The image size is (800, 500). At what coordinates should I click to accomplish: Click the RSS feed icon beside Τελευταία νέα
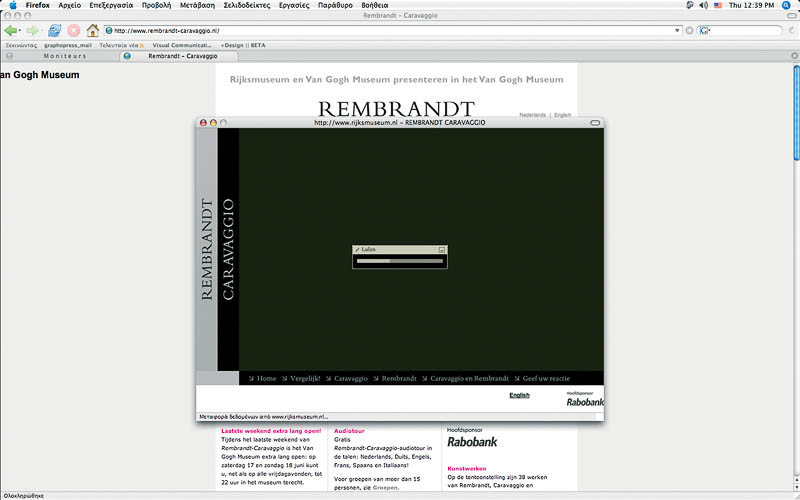point(142,45)
